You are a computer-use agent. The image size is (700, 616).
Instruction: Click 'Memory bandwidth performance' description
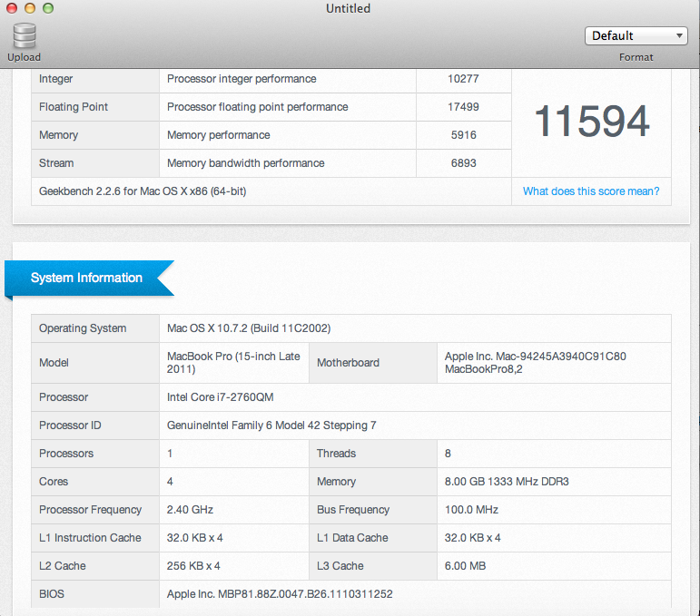(x=245, y=163)
